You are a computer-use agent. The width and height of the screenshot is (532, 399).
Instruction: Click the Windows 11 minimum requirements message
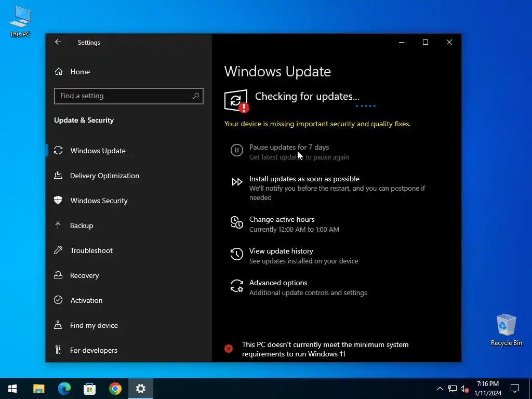point(325,349)
